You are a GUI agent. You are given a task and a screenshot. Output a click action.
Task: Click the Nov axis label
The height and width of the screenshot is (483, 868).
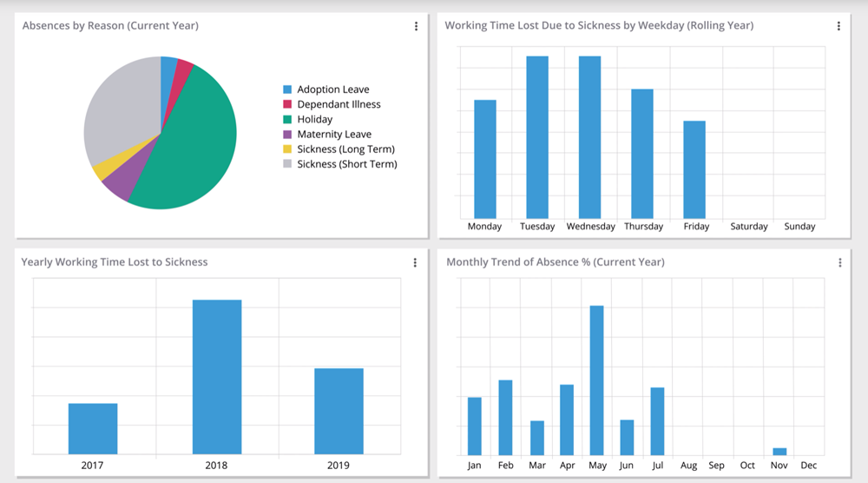779,466
